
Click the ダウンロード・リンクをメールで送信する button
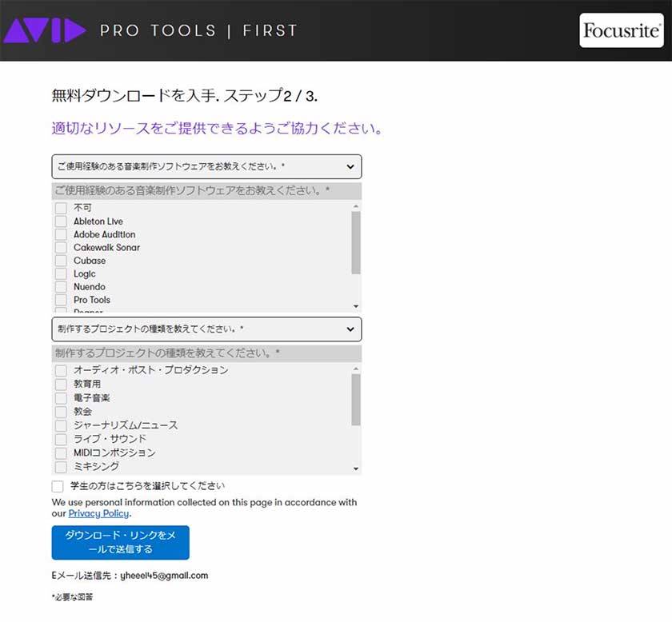[x=121, y=542]
